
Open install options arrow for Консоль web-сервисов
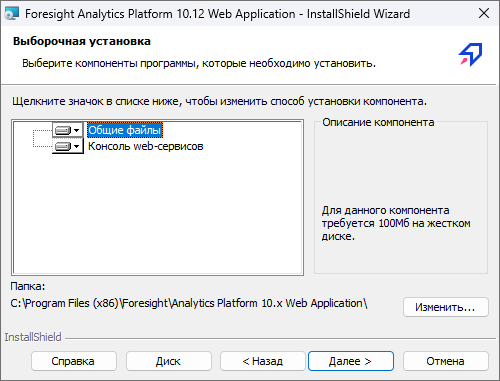(x=77, y=146)
